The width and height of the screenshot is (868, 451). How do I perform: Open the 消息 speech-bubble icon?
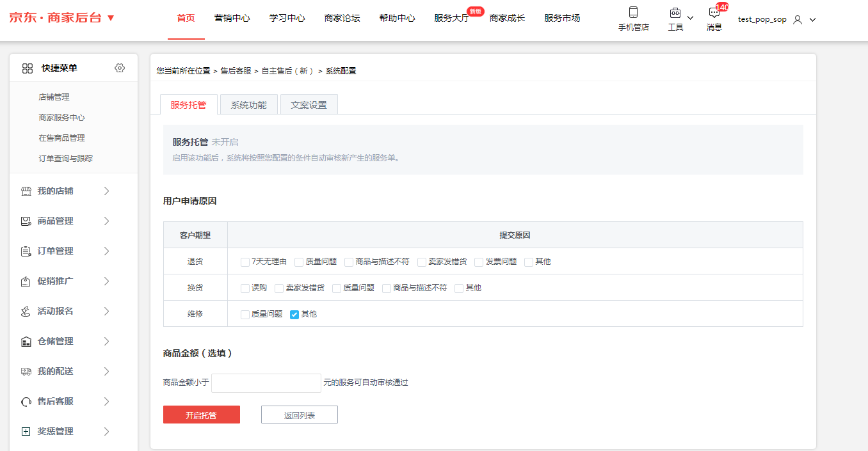(714, 13)
